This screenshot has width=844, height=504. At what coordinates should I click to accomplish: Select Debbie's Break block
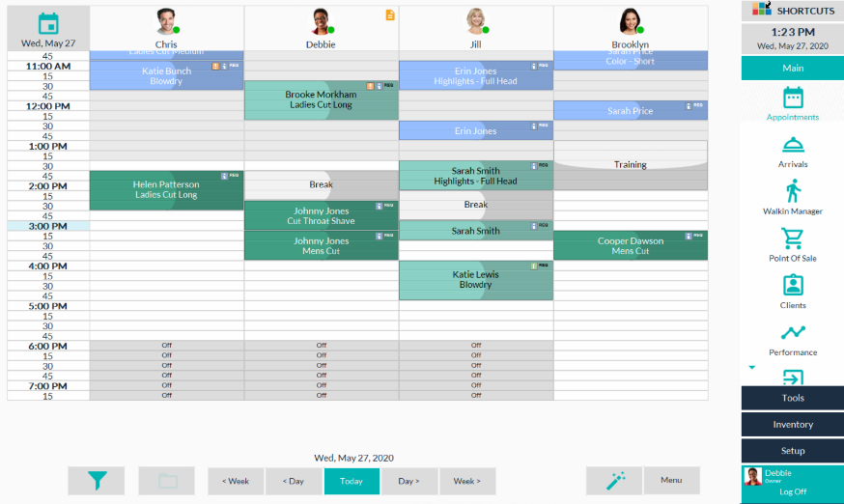(x=322, y=184)
